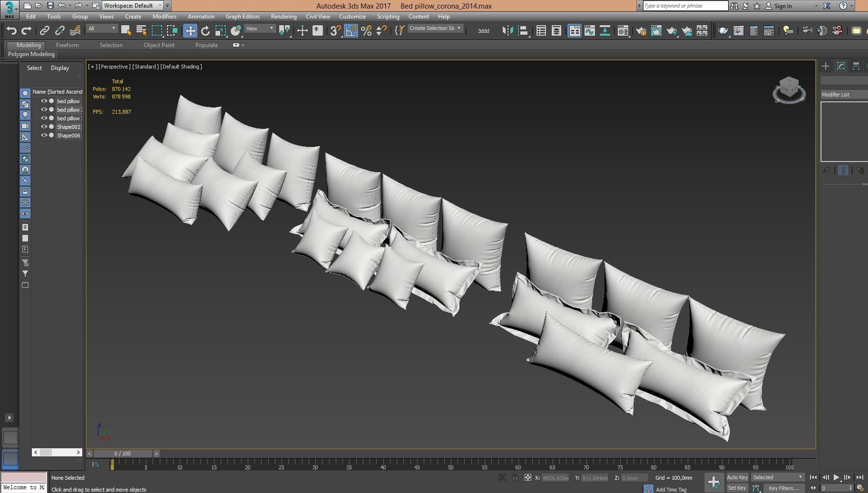Open the All selection filter dropdown

102,29
